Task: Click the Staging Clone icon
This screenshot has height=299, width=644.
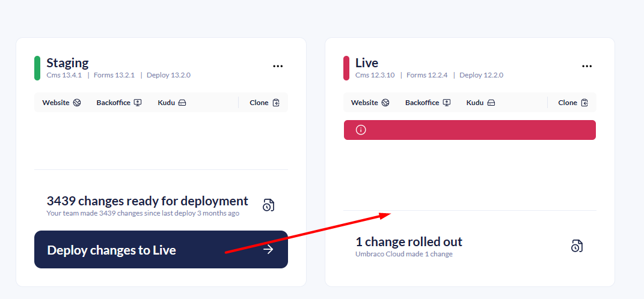Action: pos(276,103)
